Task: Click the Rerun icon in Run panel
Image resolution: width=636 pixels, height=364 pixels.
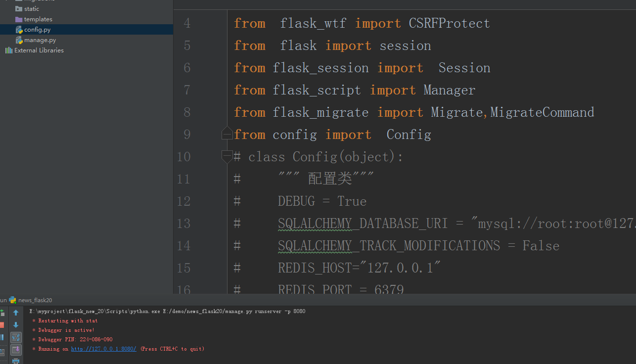Action: pos(1,313)
